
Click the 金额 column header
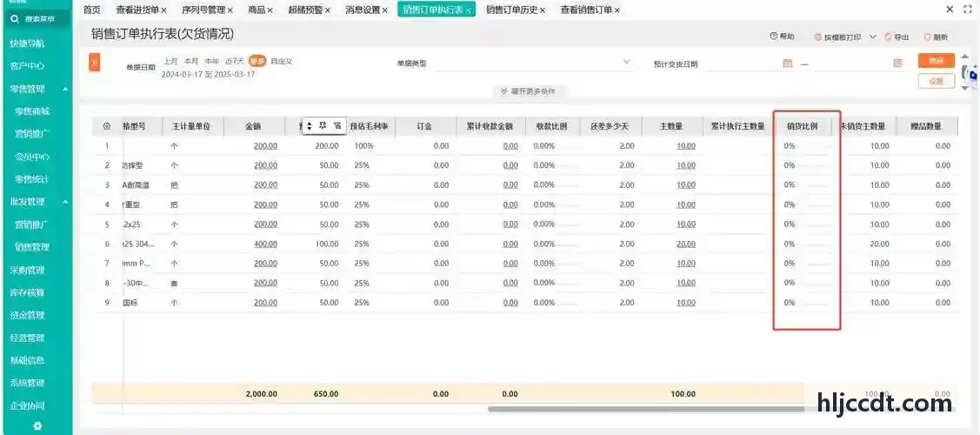pyautogui.click(x=253, y=126)
